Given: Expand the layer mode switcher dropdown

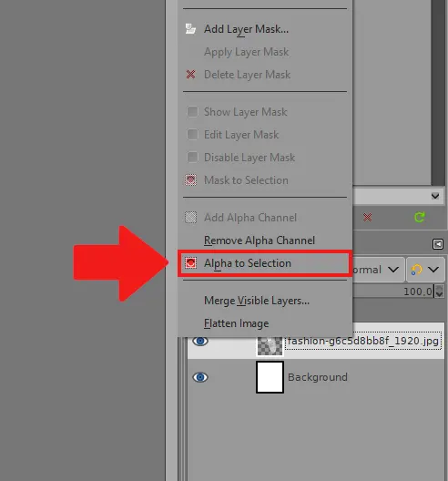Looking at the screenshot, I should [x=425, y=270].
